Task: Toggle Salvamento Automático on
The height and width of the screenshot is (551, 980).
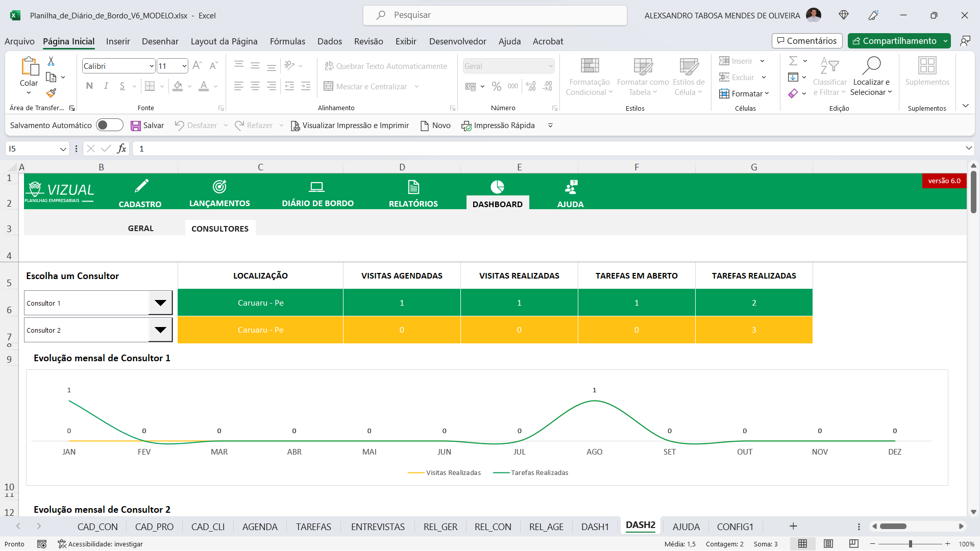Action: click(x=109, y=125)
